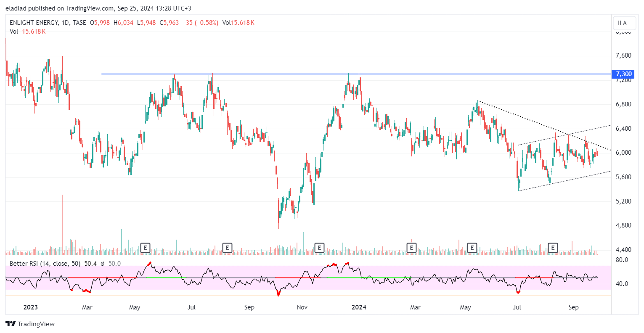Click the high value H6,034
Viewport: 644px width, 333px height.
(x=123, y=23)
